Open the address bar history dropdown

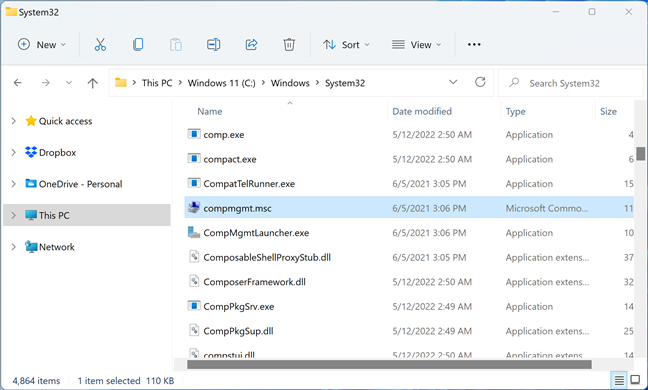pyautogui.click(x=453, y=82)
